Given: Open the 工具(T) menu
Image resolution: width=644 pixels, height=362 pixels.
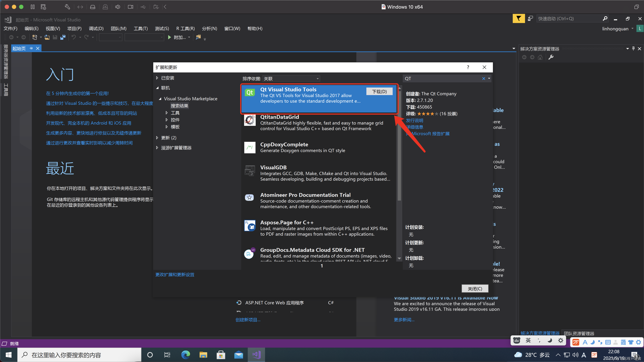Looking at the screenshot, I should point(141,29).
